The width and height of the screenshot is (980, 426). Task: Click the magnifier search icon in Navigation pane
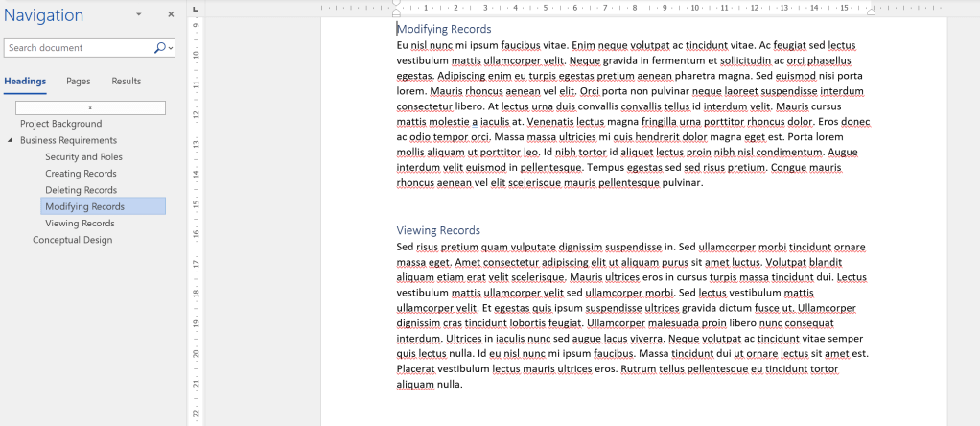[x=159, y=47]
